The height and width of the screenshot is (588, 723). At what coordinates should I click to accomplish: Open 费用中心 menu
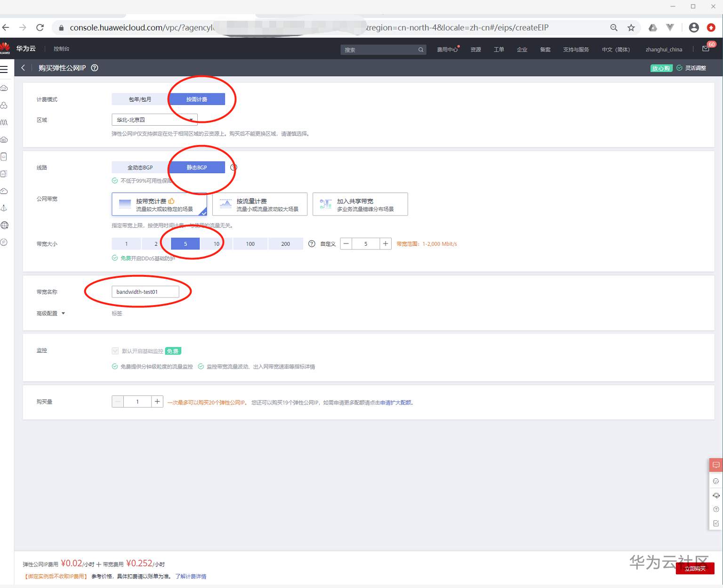447,49
